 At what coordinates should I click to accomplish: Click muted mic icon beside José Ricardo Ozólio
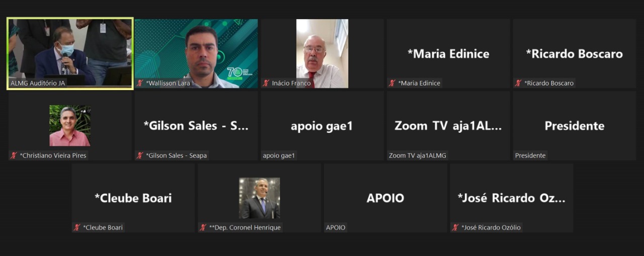[455, 227]
